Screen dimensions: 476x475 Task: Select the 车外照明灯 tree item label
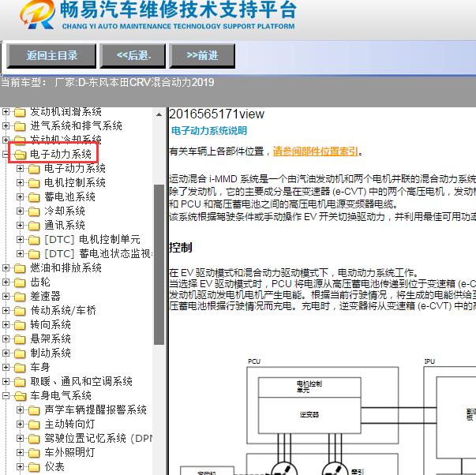69,452
